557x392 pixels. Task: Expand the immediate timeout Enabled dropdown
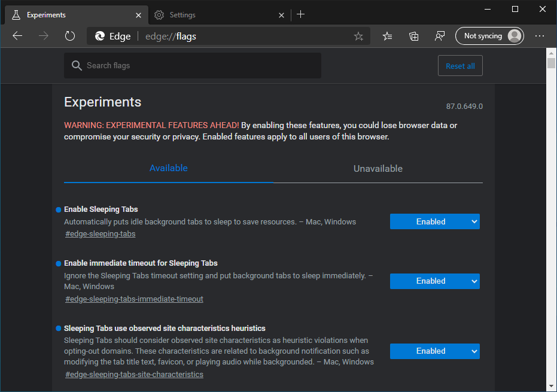tap(434, 281)
